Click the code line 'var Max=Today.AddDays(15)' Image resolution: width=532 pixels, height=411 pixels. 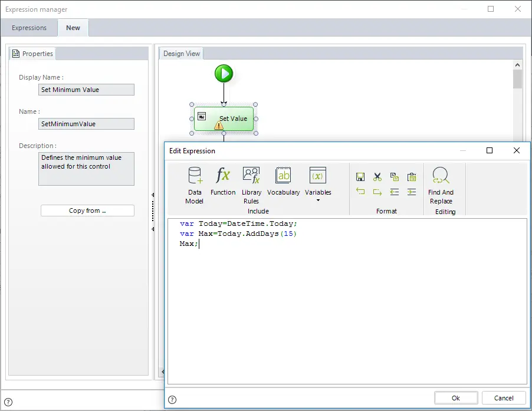pos(238,234)
